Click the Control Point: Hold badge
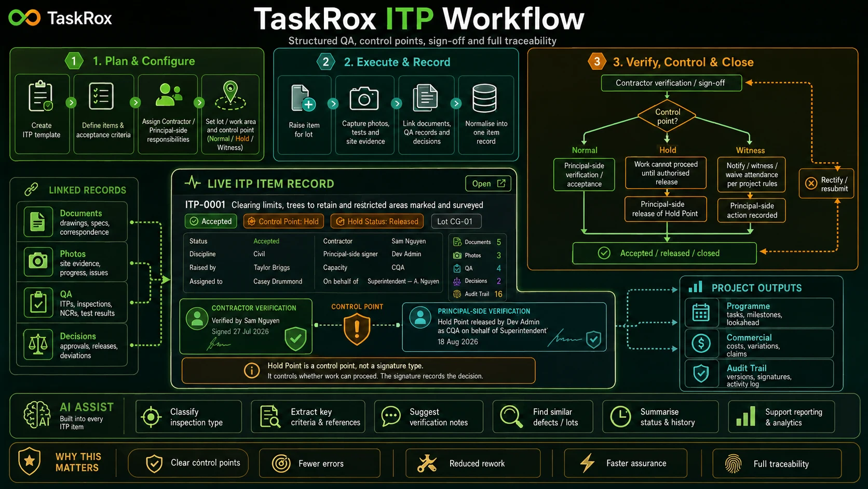This screenshot has height=489, width=868. (x=283, y=221)
